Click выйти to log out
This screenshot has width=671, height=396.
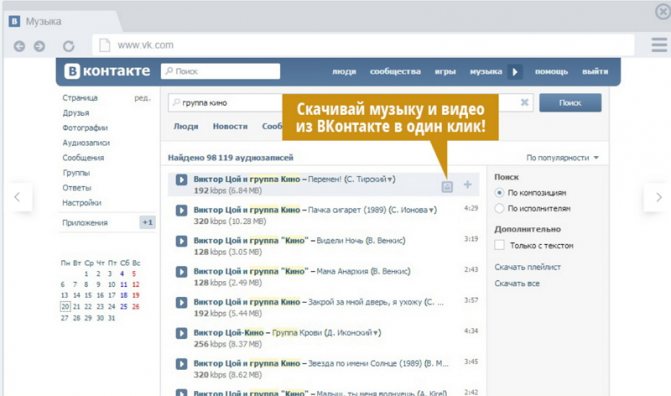[x=595, y=71]
